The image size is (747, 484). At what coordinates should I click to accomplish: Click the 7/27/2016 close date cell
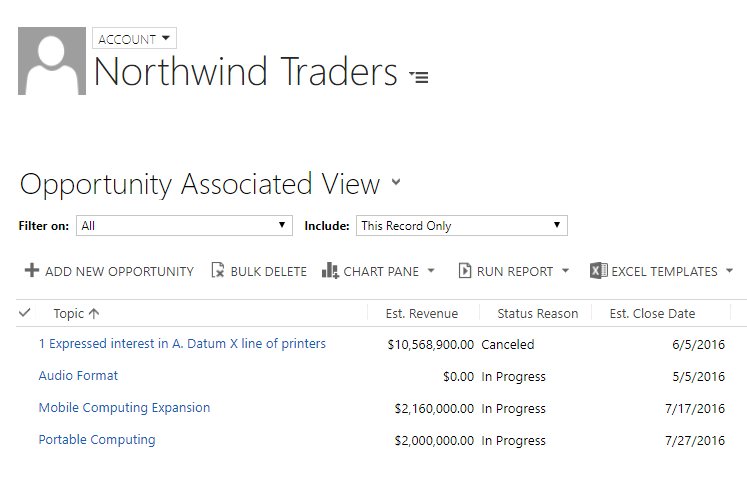pos(695,441)
